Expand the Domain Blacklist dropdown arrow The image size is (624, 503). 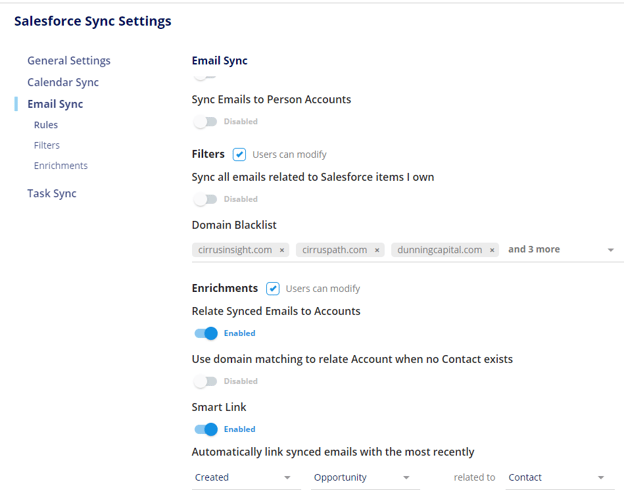click(610, 250)
